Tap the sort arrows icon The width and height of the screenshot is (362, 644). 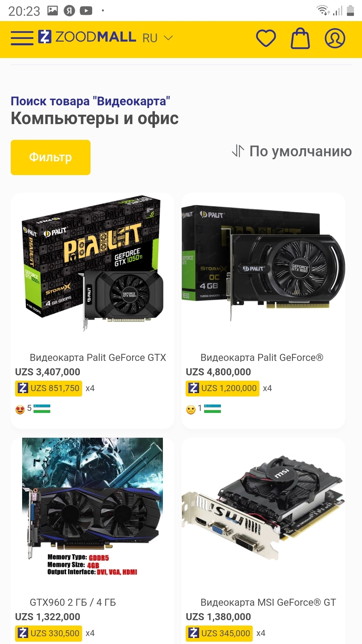[x=238, y=151]
